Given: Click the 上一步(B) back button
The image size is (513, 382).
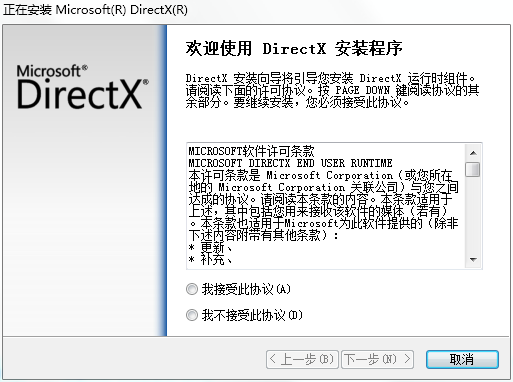Looking at the screenshot, I should [x=302, y=359].
